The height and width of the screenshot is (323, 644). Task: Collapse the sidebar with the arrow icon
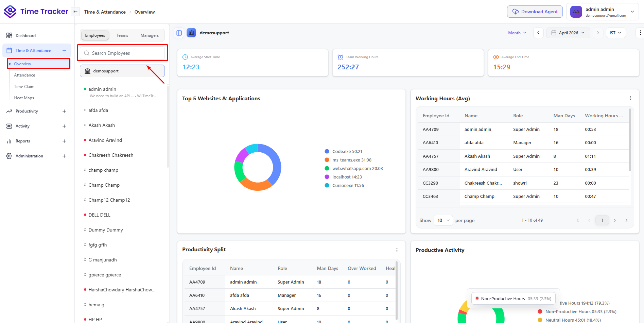(75, 12)
